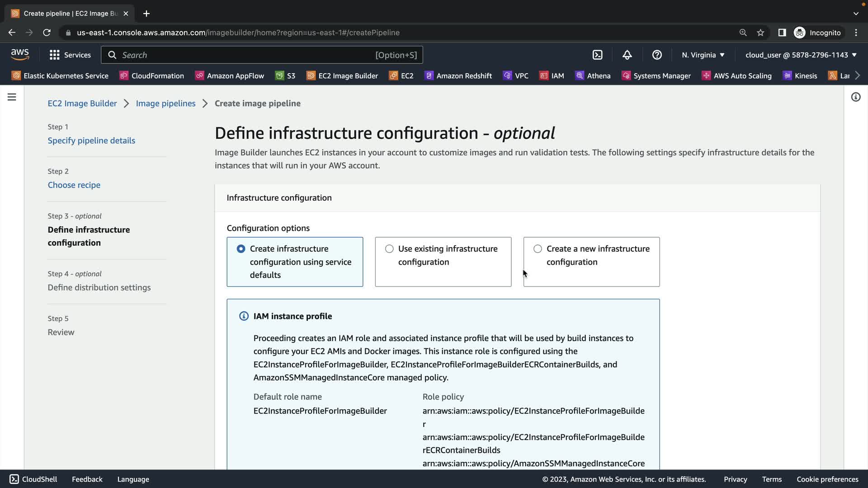Toggle the left hamburger navigation menu
Screen dimensions: 868x488
(x=12, y=97)
